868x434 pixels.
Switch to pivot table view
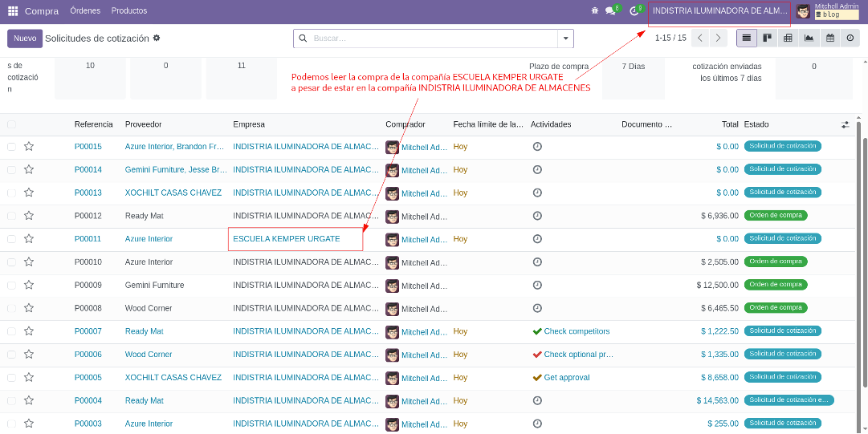tap(788, 39)
